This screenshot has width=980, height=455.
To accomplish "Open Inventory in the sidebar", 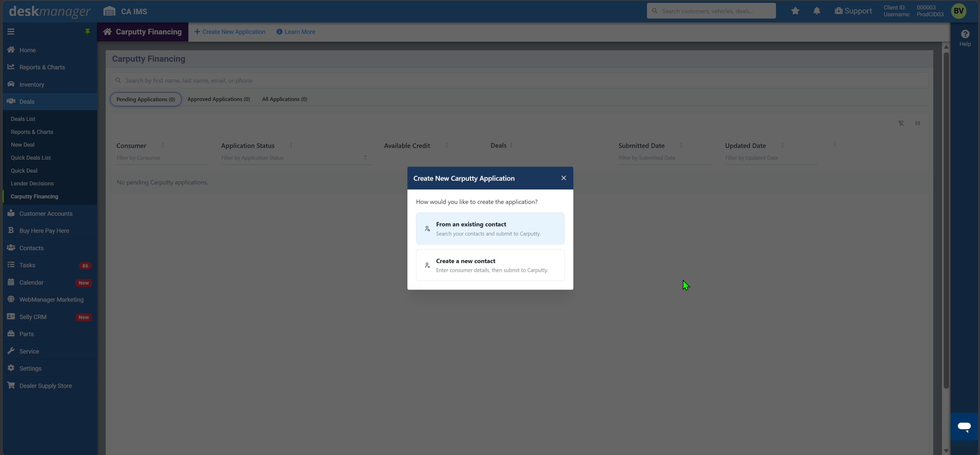I will (50, 84).
